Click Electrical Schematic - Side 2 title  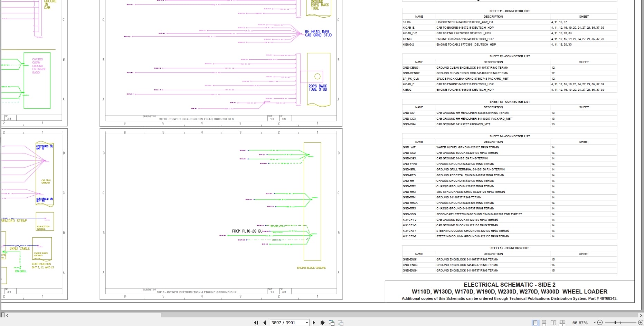coord(510,285)
